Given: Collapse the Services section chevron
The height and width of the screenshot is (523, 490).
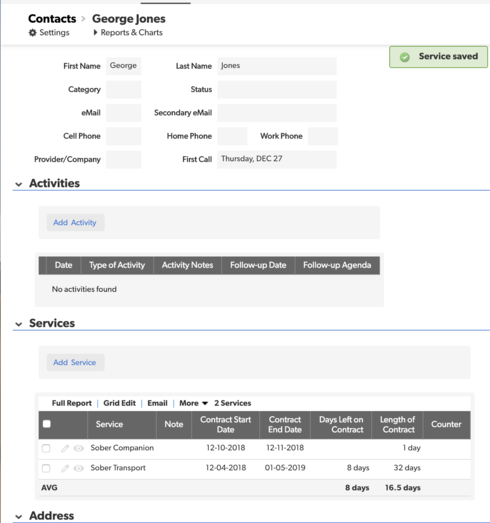Looking at the screenshot, I should 19,324.
